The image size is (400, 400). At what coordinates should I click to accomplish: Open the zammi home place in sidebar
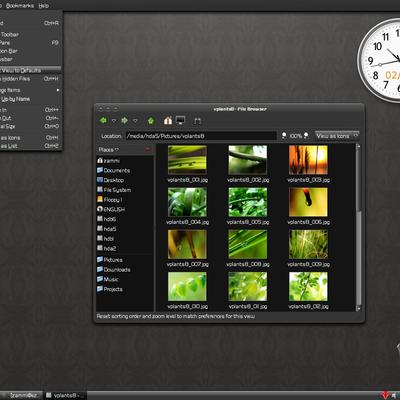(x=125, y=161)
